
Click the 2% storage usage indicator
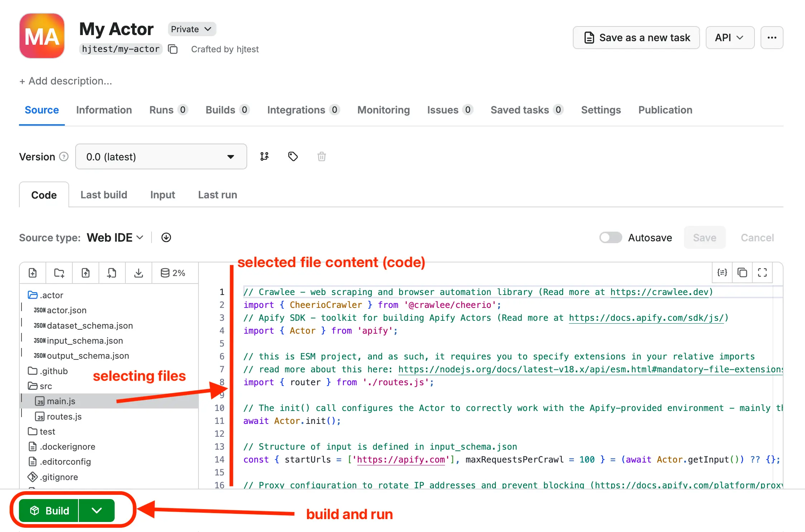pos(173,273)
